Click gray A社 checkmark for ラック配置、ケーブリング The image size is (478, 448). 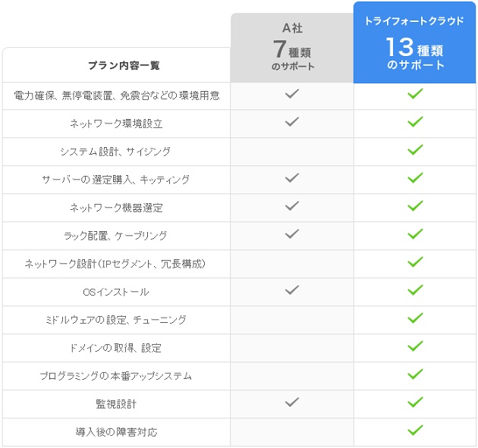[292, 233]
